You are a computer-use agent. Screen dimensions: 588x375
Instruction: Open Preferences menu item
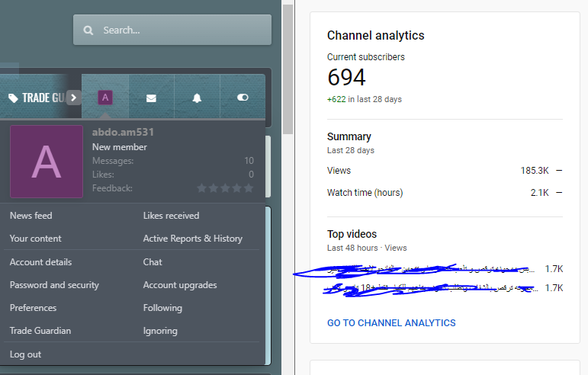[x=33, y=308]
